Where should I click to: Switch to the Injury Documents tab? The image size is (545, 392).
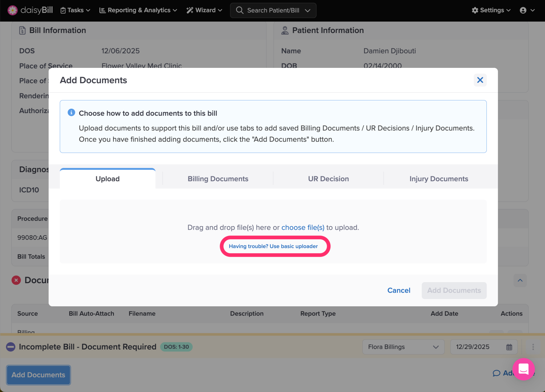439,179
